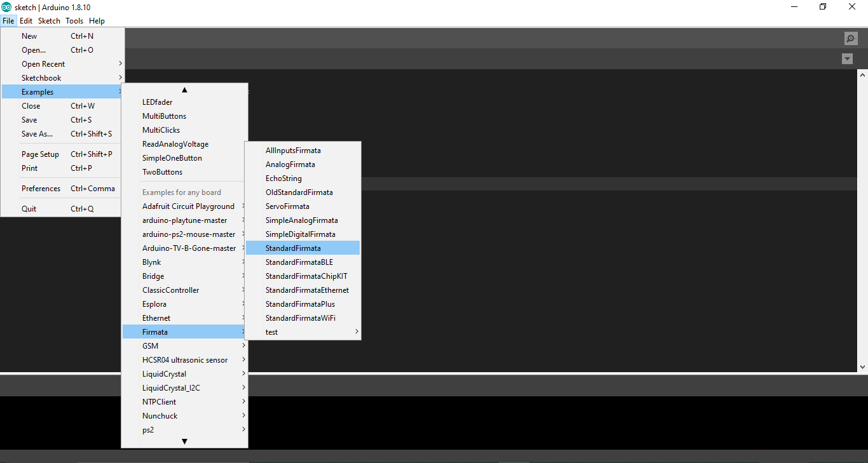This screenshot has width=868, height=463.
Task: Expand the Ethernet examples submenu
Action: 184,318
